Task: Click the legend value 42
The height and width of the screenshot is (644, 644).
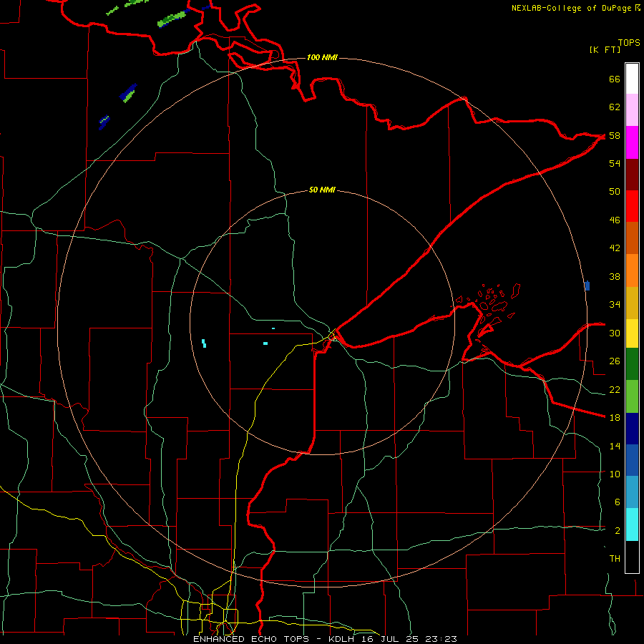Action: click(615, 248)
